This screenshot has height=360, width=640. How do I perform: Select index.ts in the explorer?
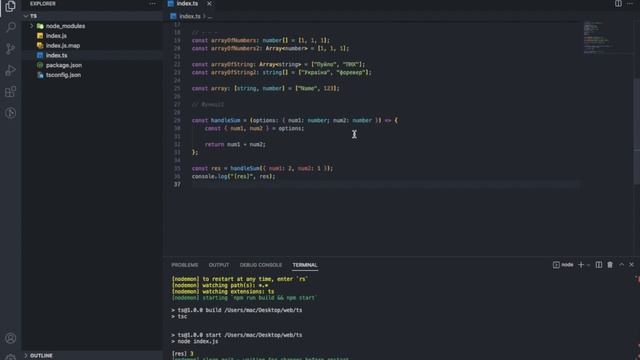point(92,55)
